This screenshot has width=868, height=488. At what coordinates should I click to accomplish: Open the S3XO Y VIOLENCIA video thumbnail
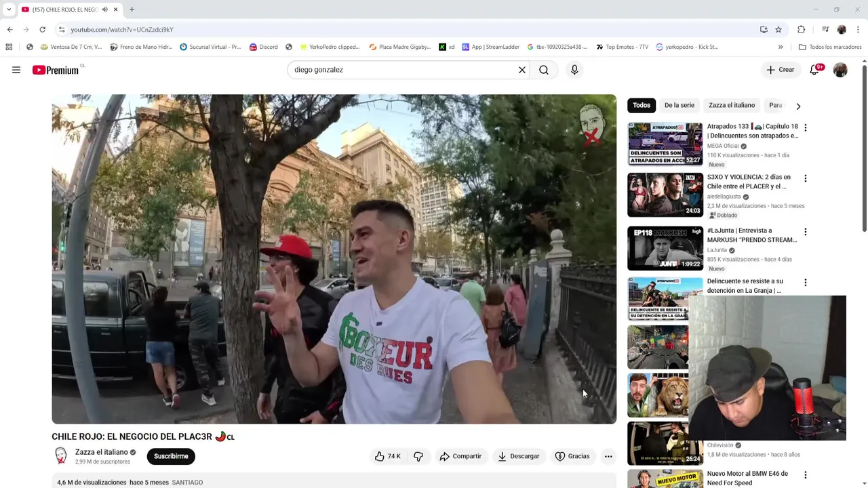pyautogui.click(x=665, y=195)
